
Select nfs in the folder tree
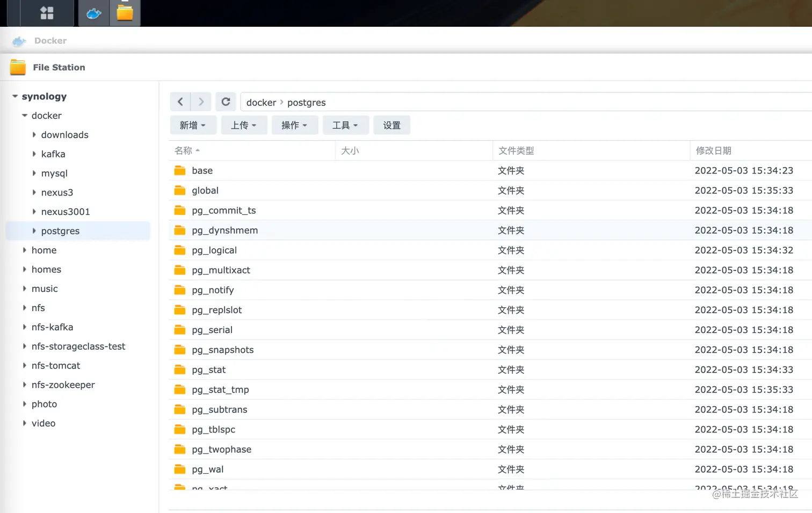tap(38, 308)
